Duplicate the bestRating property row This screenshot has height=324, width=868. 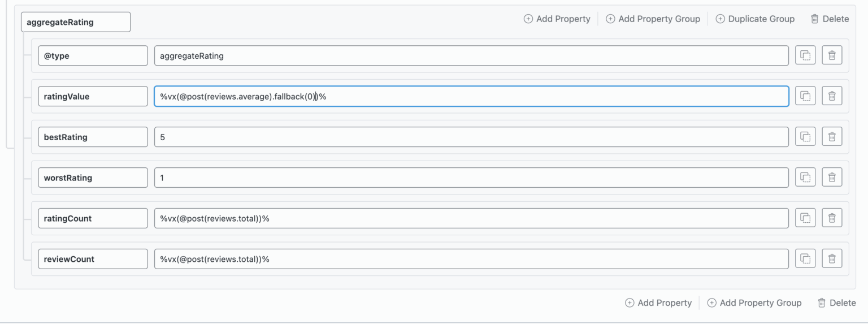pyautogui.click(x=805, y=137)
